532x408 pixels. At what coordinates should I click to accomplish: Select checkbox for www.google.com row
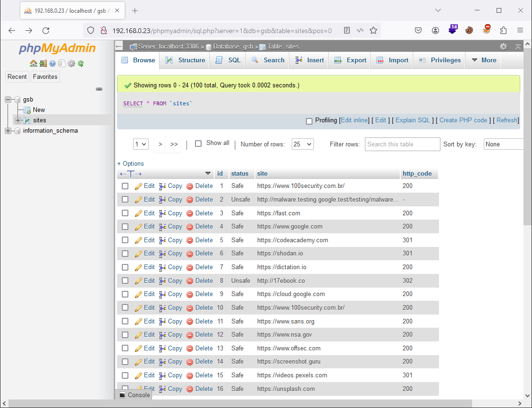coord(125,226)
